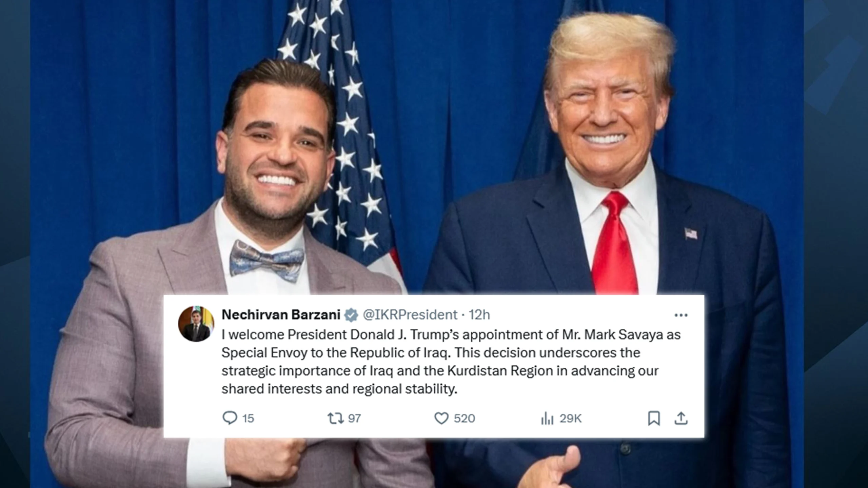
Task: Bookmark the tweet using bookmark icon
Action: coord(654,418)
